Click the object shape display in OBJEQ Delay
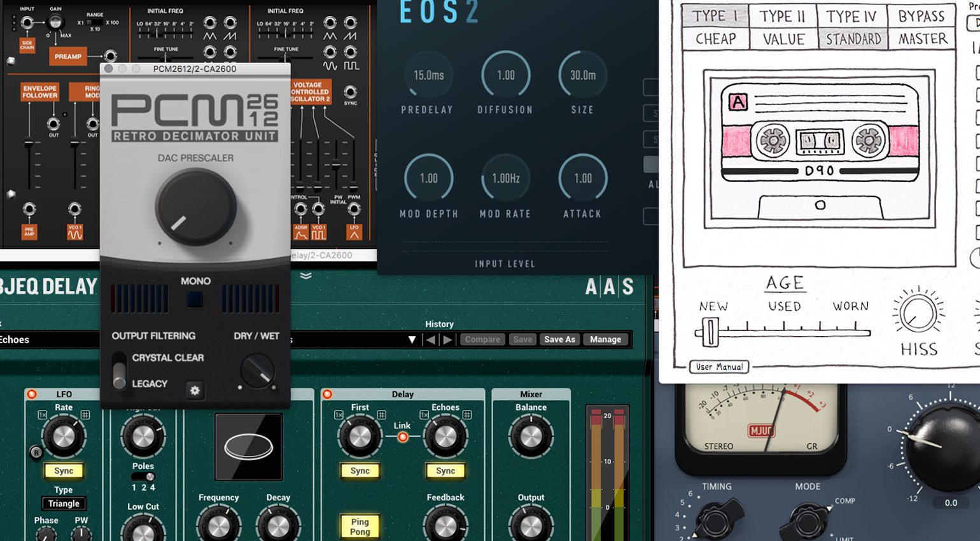This screenshot has width=980, height=541. [248, 447]
